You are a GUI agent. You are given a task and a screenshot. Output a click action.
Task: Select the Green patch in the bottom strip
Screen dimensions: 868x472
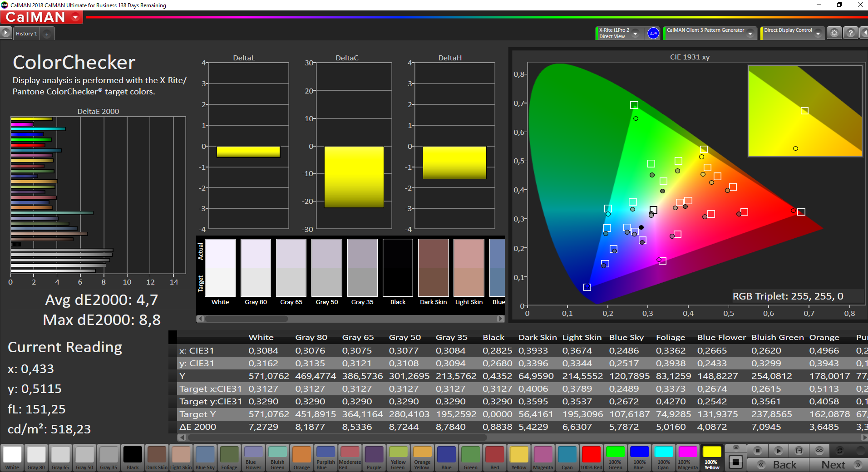470,458
